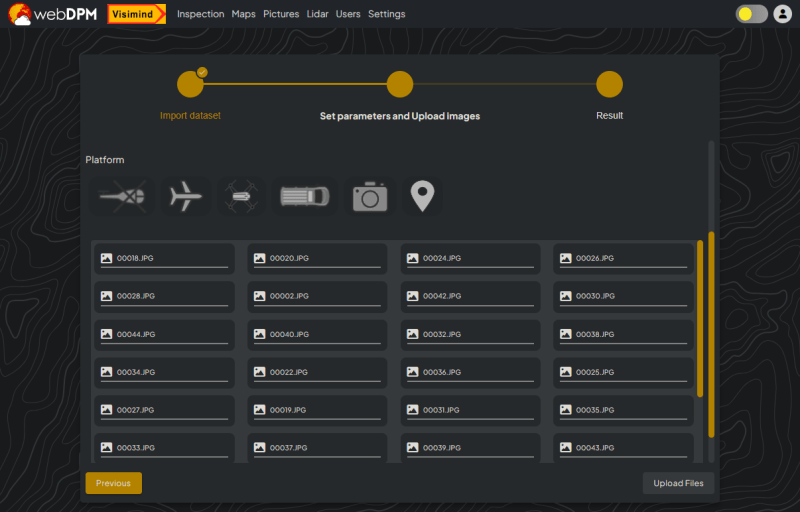800x512 pixels.
Task: Select the file name 00035.JPG
Action: (595, 410)
